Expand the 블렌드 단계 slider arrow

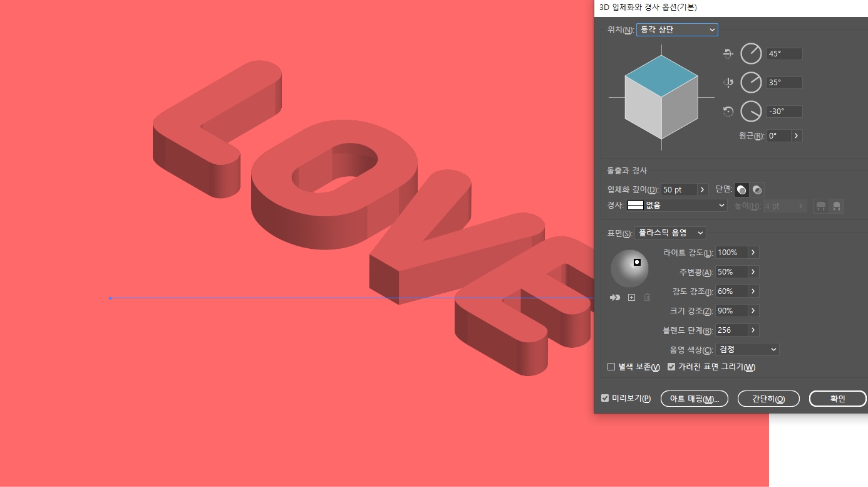click(753, 330)
